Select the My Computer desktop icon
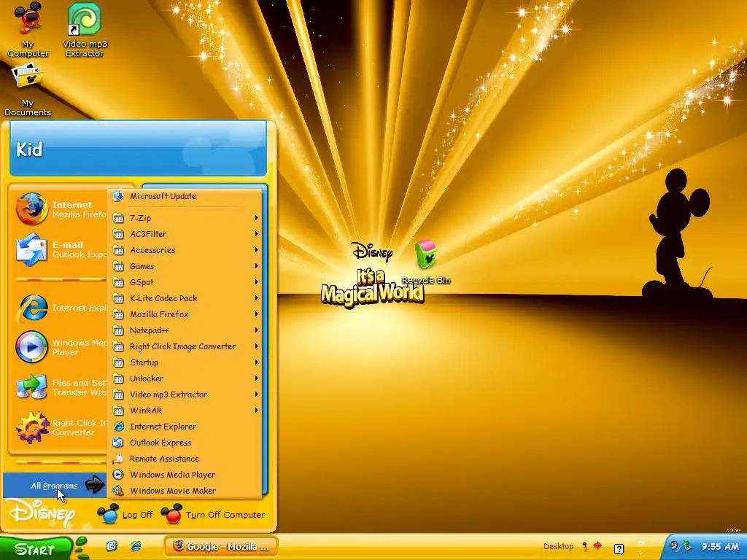The height and width of the screenshot is (560, 747). [x=28, y=18]
